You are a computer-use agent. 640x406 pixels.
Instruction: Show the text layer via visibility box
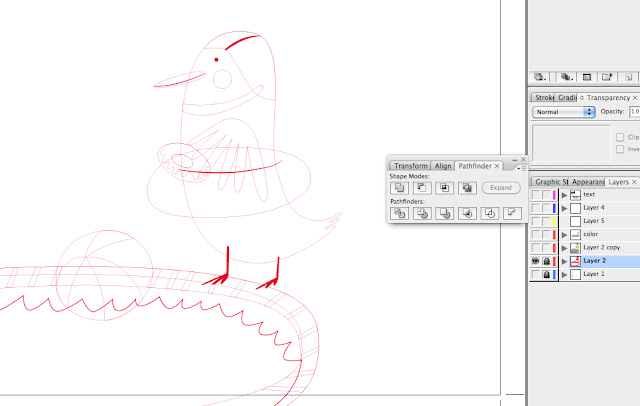pyautogui.click(x=536, y=195)
